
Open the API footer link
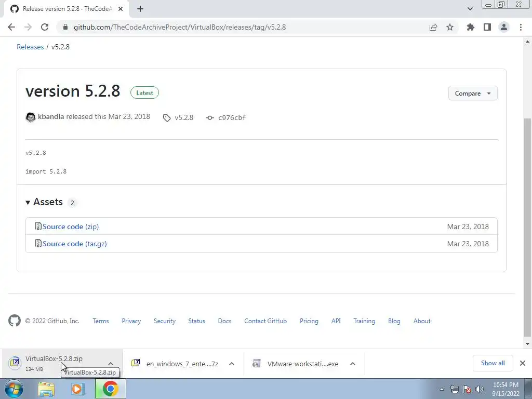pyautogui.click(x=336, y=321)
